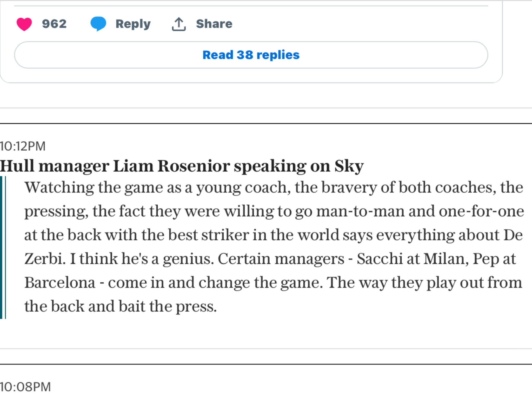Click the word 'Sky' in the headline
The image size is (532, 399).
(349, 166)
